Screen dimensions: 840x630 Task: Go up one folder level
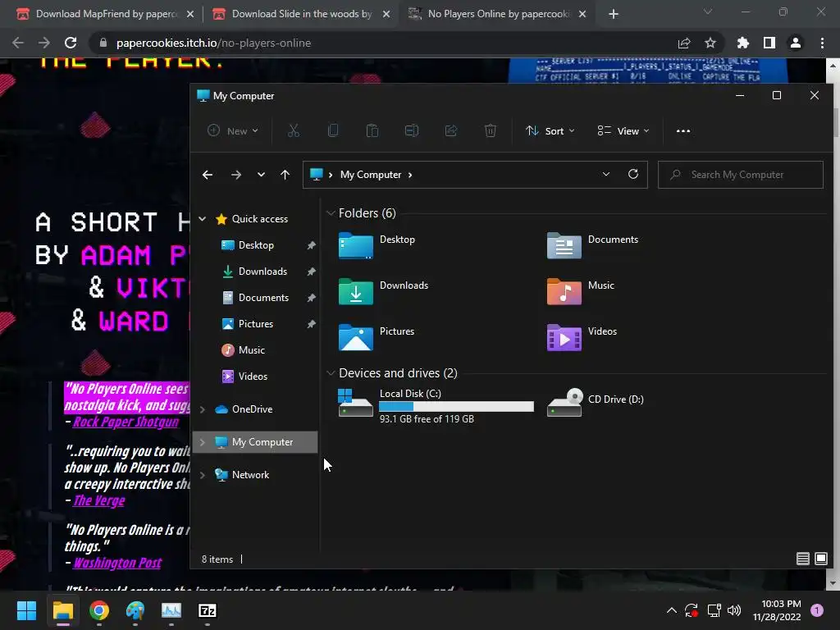pos(285,175)
